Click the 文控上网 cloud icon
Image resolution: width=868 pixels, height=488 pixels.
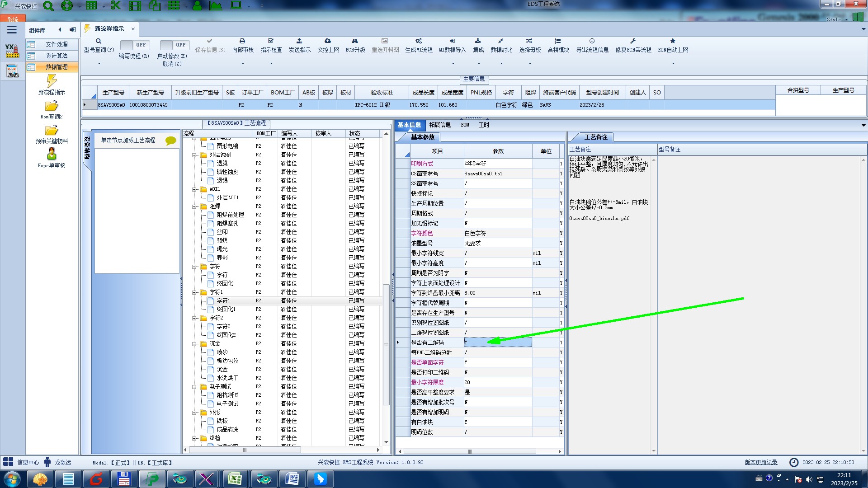pos(328,41)
